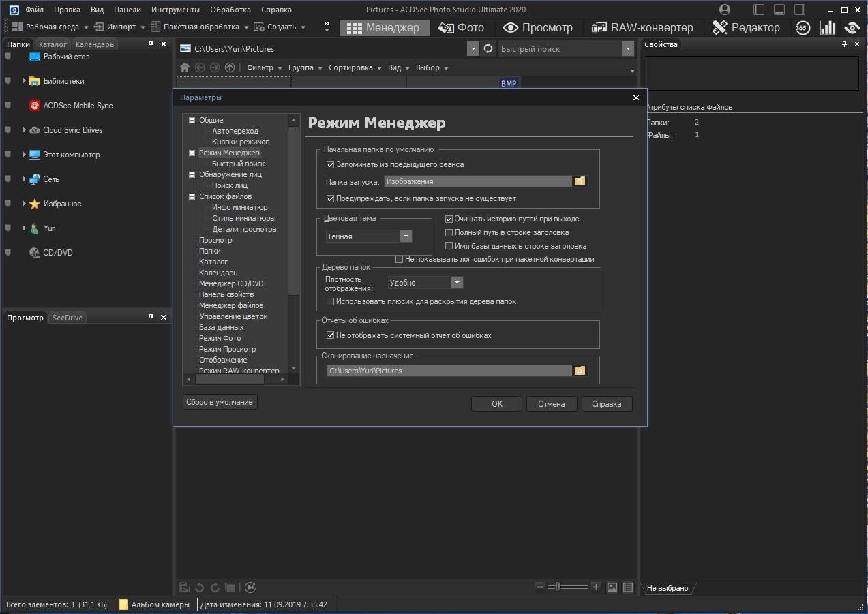868x614 pixels.
Task: Click the back navigation arrow
Action: (x=200, y=67)
